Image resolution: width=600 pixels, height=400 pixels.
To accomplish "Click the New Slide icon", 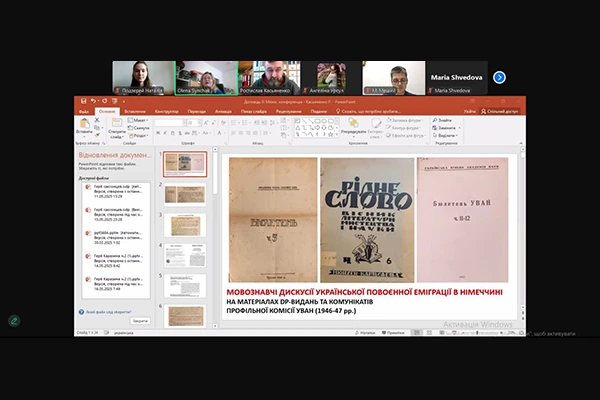I will tap(117, 123).
